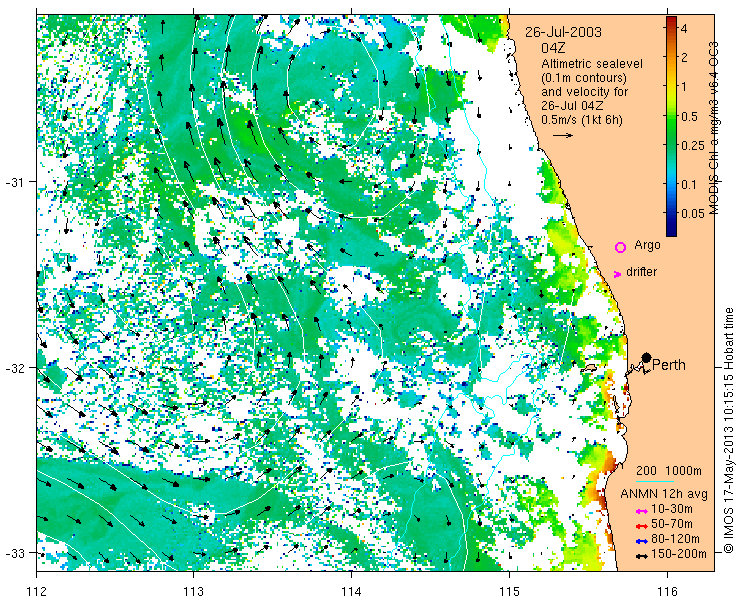Click the black 150-200m legend arrow
The height and width of the screenshot is (600, 740).
641,556
